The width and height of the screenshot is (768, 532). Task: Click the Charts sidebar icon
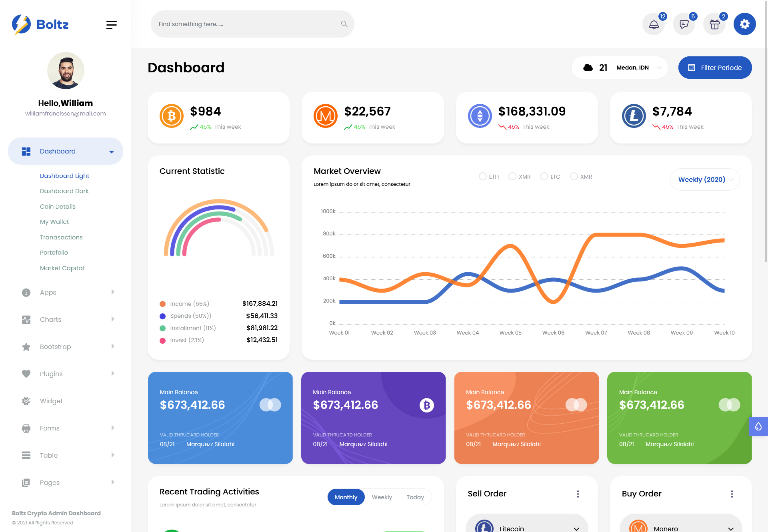click(x=26, y=320)
